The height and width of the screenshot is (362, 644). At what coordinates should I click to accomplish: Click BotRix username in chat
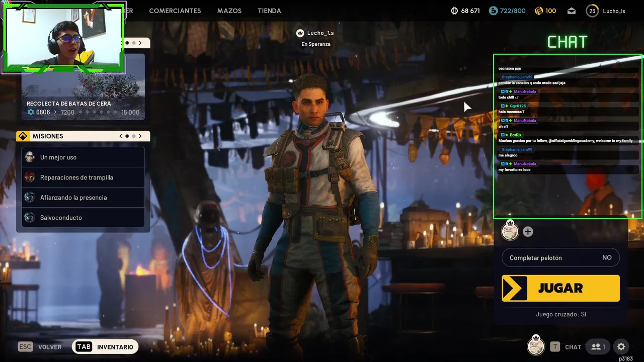pos(516,135)
